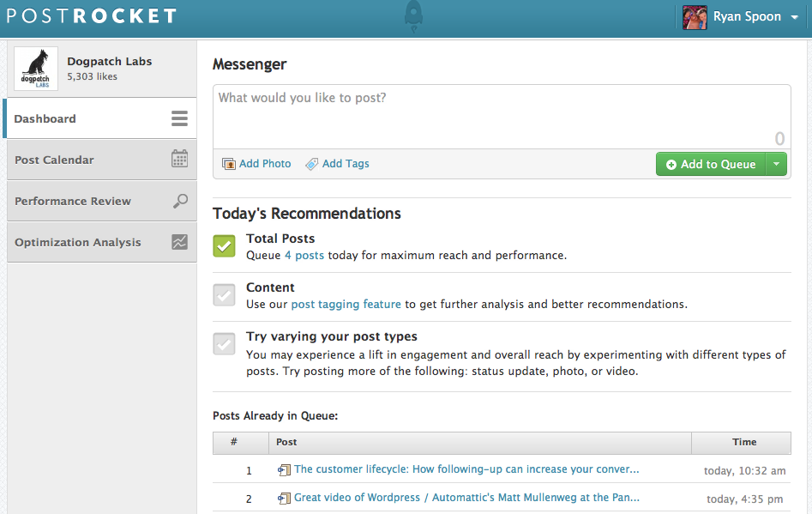Switch to the Optimization Analysis tab
Image resolution: width=812 pixels, height=514 pixels.
pos(77,242)
